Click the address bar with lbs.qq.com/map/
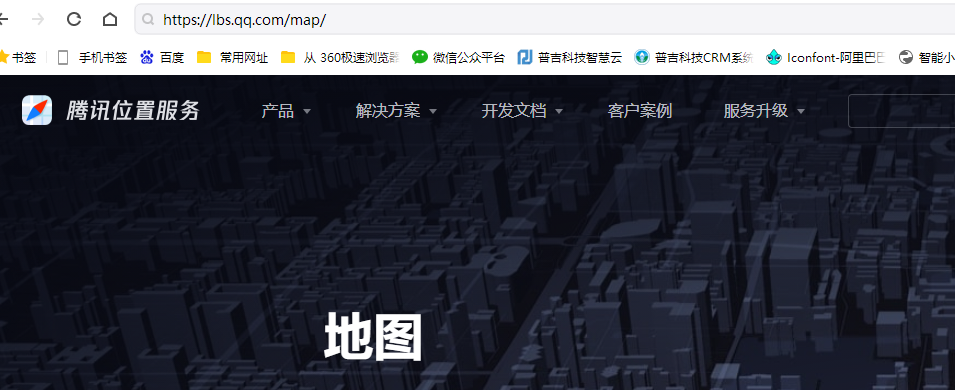The width and height of the screenshot is (955, 390). click(545, 20)
